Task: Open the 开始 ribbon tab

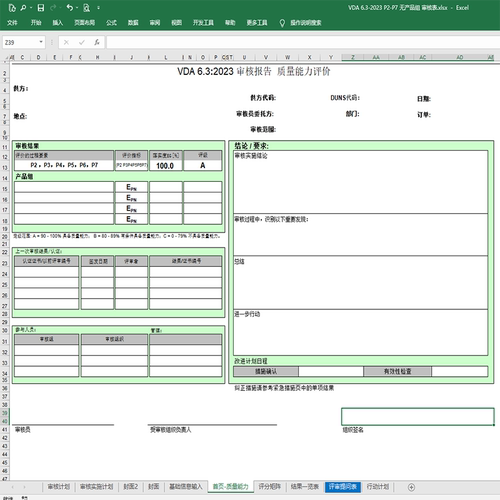Action: [36, 23]
